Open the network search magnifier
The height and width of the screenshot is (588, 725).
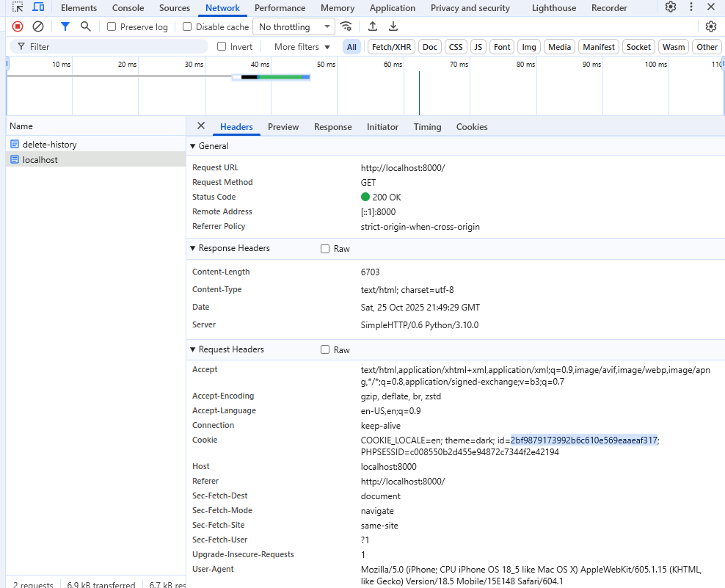point(86,26)
